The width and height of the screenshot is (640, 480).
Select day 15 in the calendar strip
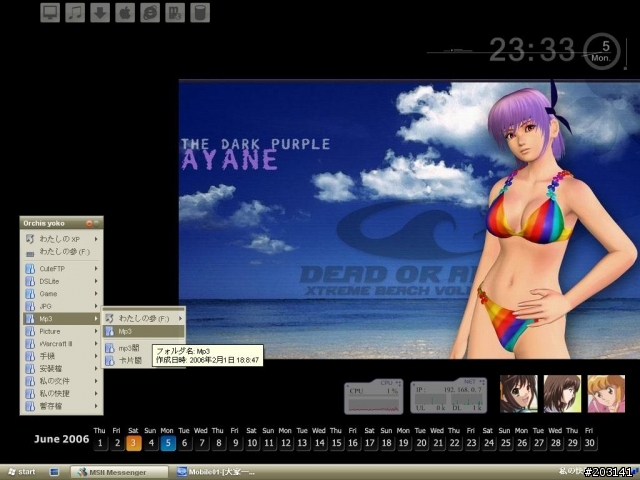(x=336, y=443)
